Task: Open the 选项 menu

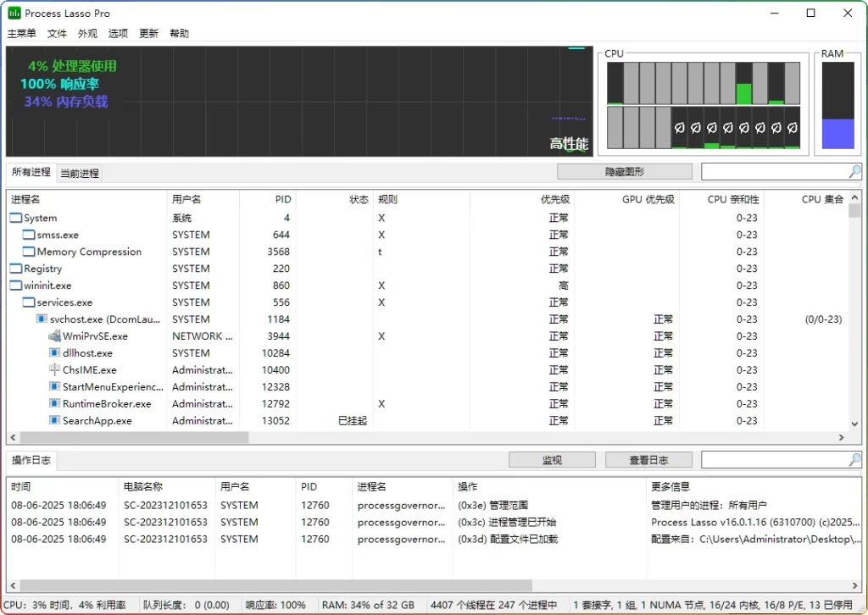Action: pos(118,33)
